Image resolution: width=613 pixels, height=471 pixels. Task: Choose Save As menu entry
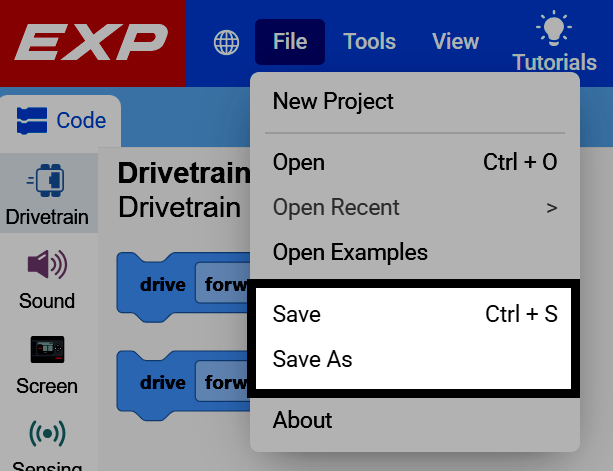(415, 359)
